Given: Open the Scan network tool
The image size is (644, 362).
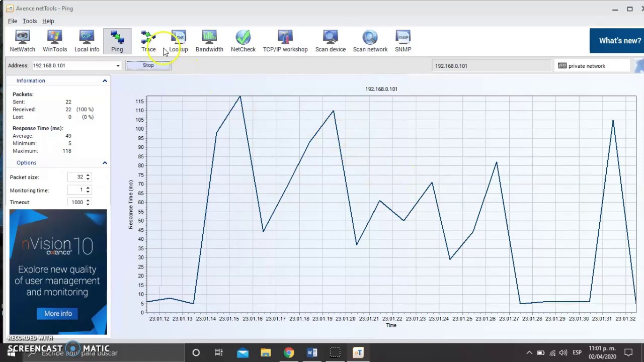Looking at the screenshot, I should [370, 41].
